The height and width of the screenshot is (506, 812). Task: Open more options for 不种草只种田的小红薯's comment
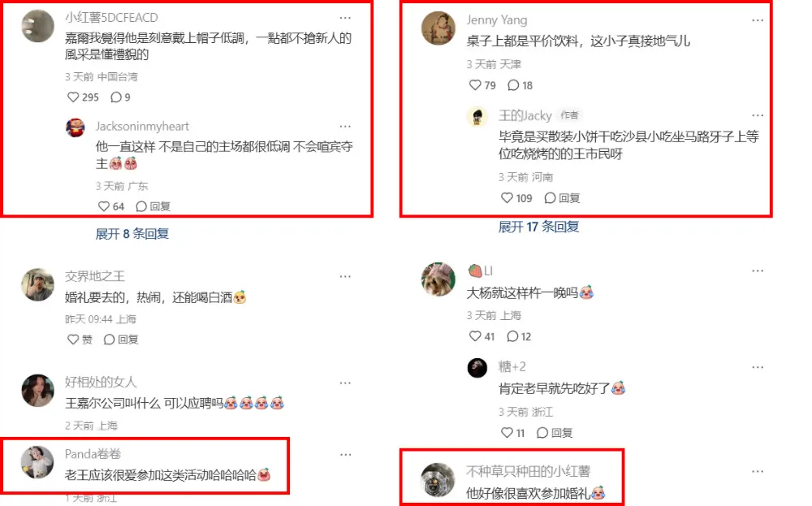pos(758,472)
